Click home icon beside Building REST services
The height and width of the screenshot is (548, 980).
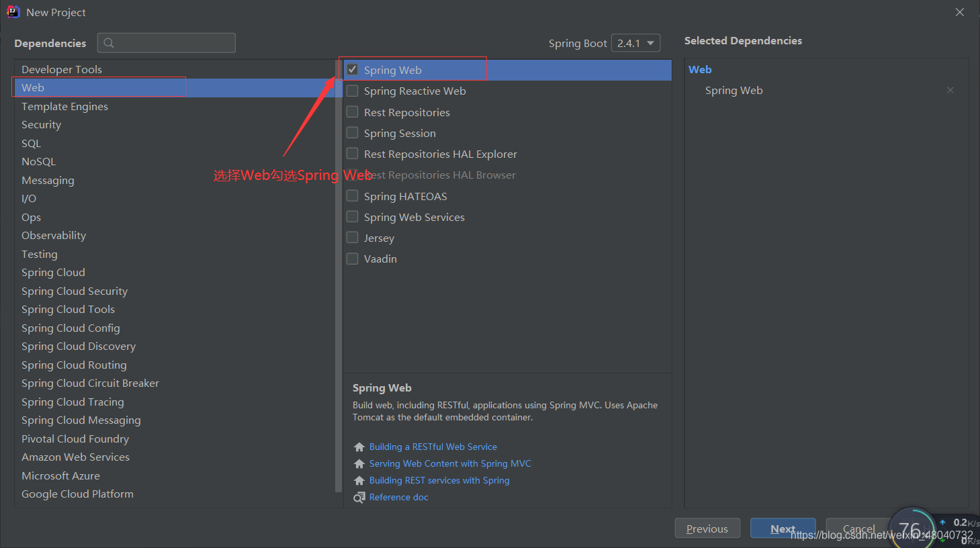click(359, 481)
